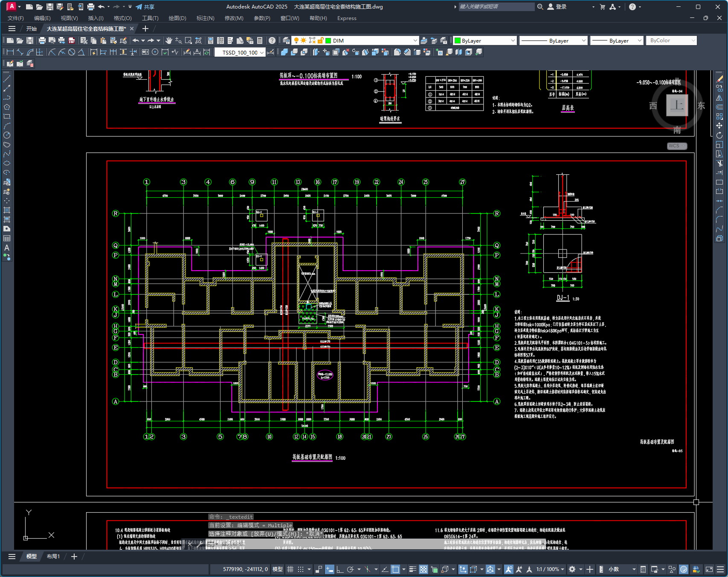Open the Express menu
Viewport: 728px width, 577px height.
pos(347,18)
